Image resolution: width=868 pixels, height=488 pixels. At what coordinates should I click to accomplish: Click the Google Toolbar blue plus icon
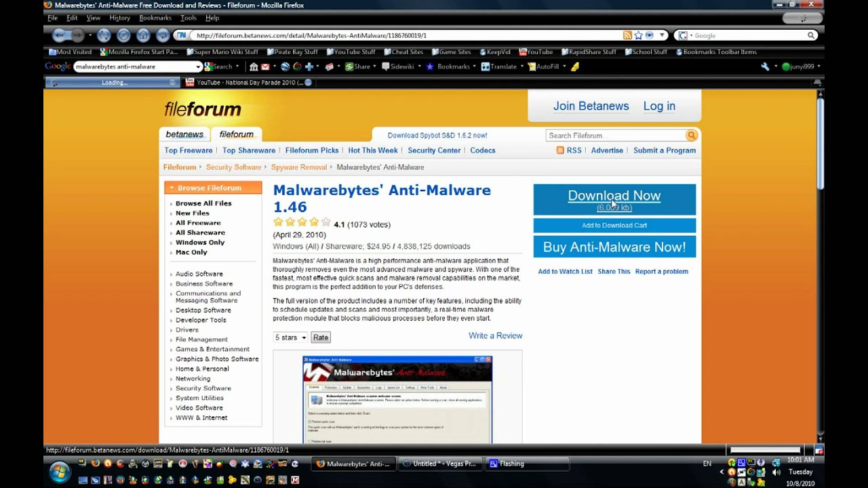309,66
